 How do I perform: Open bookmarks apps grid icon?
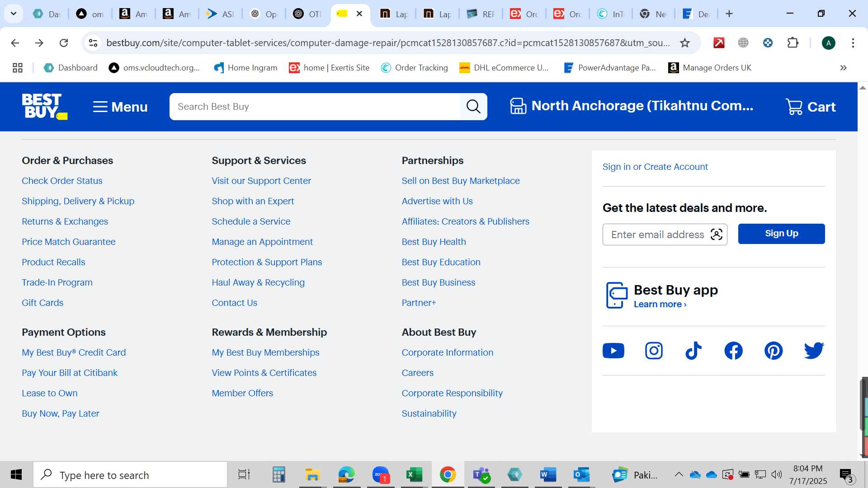pos(18,68)
